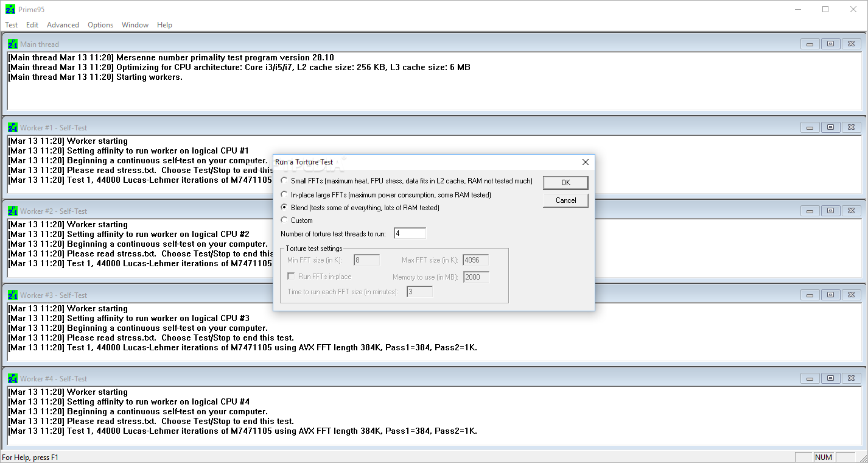The height and width of the screenshot is (463, 868).
Task: Minimize the Worker #4 child window
Action: (x=810, y=378)
